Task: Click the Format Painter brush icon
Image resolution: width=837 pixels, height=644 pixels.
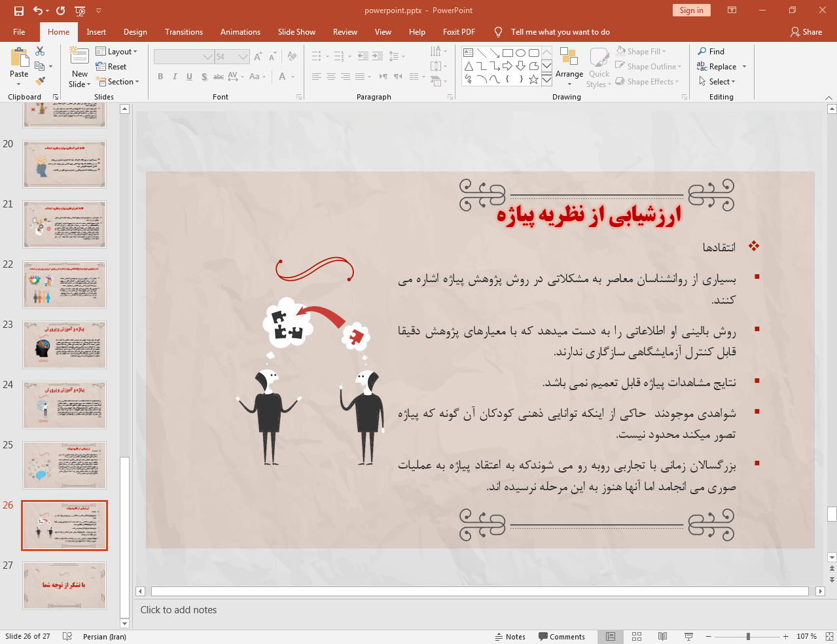Action: coord(40,81)
